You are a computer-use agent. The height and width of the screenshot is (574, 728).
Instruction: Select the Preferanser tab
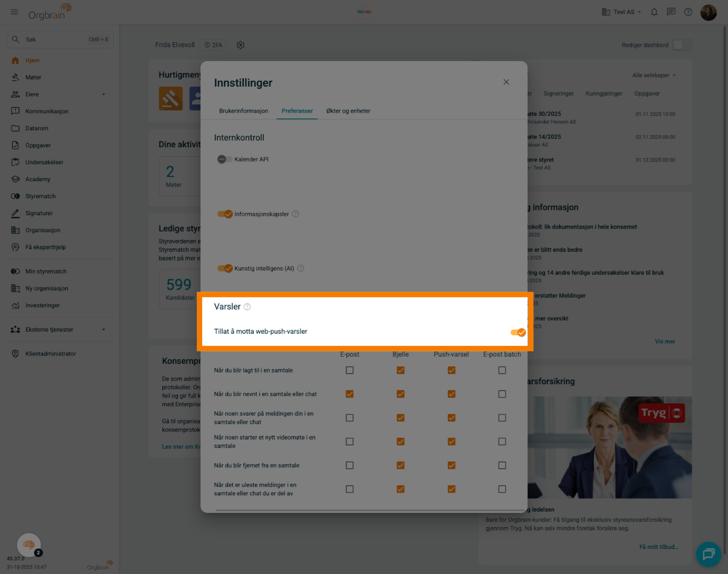[x=297, y=111]
